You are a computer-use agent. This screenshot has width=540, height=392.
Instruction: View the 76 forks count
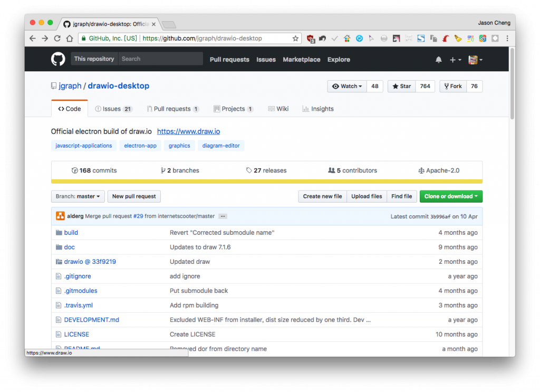coord(474,86)
